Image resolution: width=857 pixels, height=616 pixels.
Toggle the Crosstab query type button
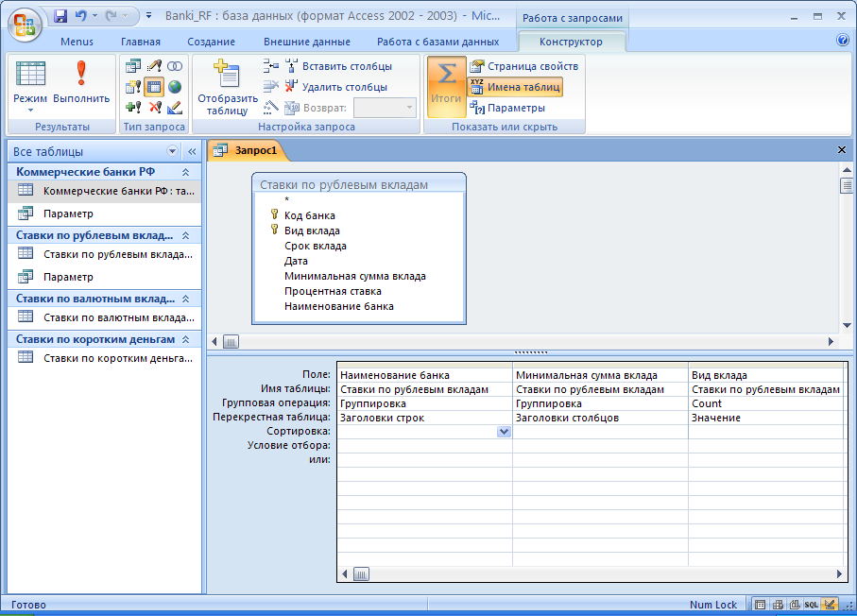pos(154,87)
